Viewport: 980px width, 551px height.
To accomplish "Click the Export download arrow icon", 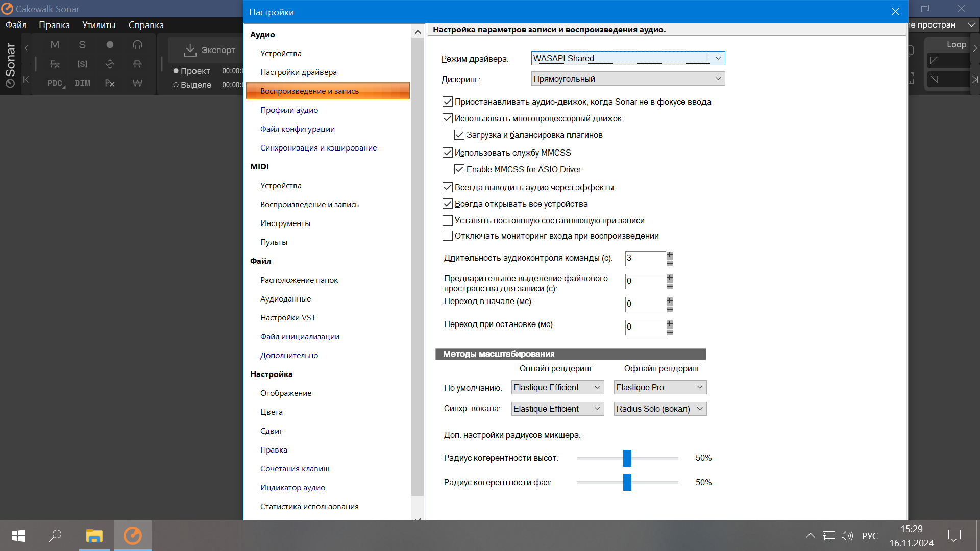I will coord(190,50).
